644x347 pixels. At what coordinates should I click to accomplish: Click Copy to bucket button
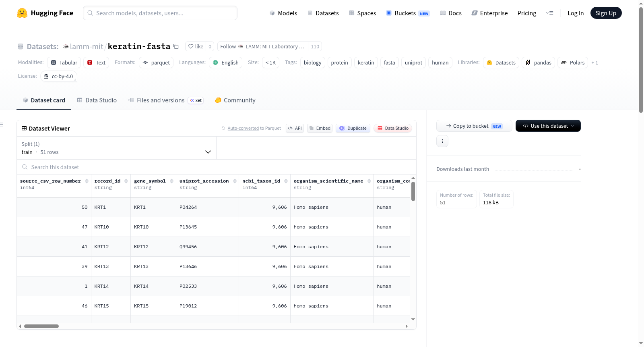click(474, 126)
